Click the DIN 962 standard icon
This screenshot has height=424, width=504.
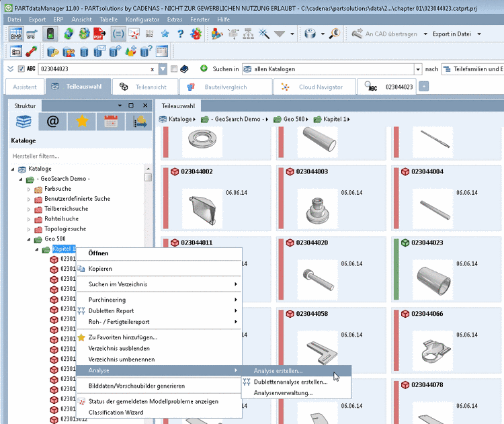149,34
